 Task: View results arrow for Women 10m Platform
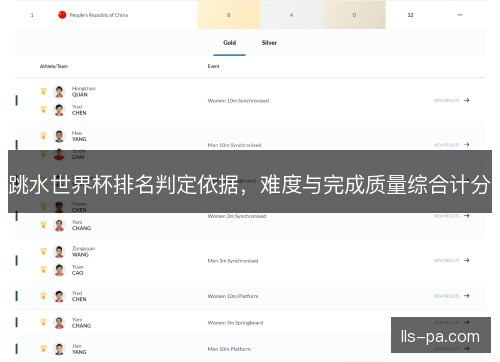click(466, 296)
